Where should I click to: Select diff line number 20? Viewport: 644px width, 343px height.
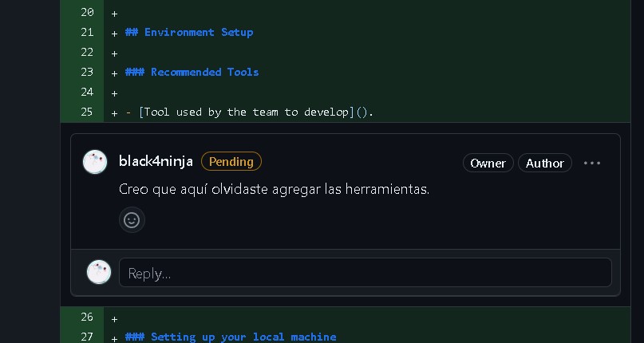pos(88,12)
